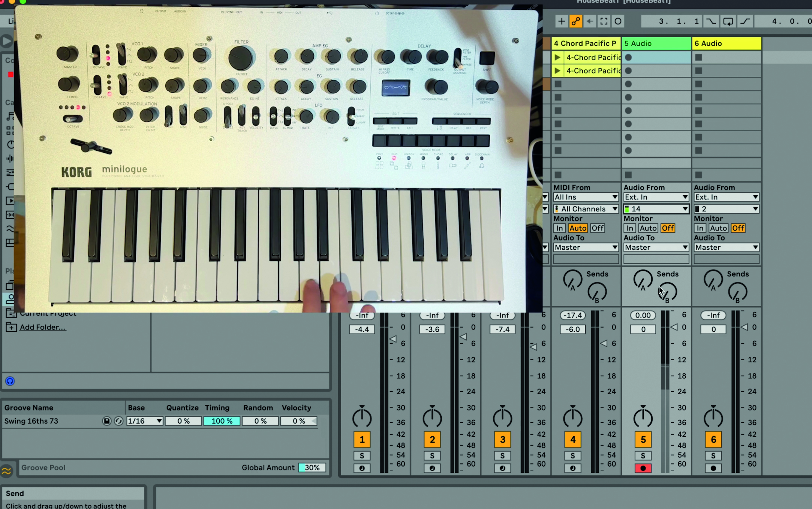The image size is (812, 509).
Task: Click arm button with MIDI icon on track 4
Action: pyautogui.click(x=572, y=468)
